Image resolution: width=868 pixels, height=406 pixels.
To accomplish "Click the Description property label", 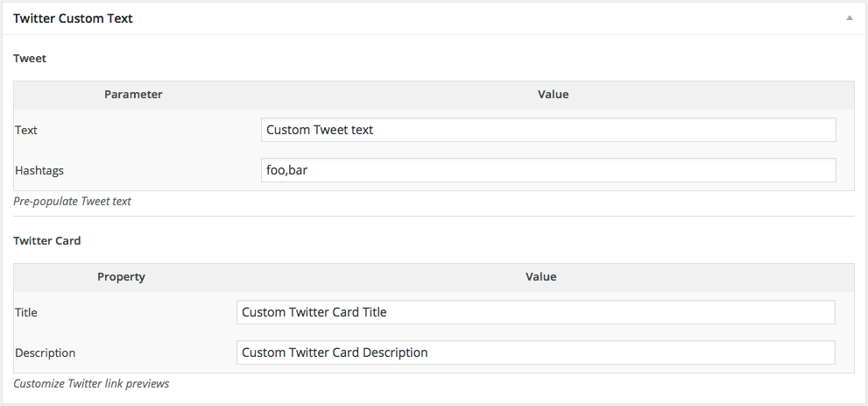I will point(45,353).
